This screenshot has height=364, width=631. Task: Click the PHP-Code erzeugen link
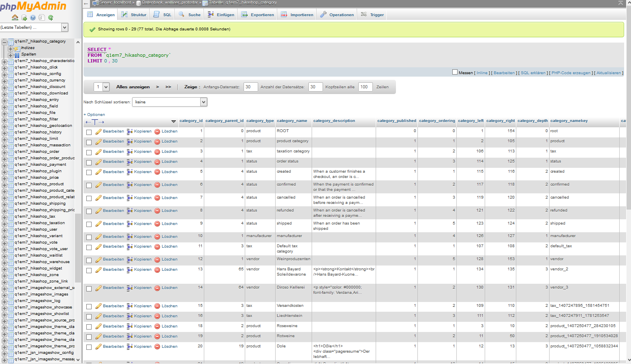pos(571,73)
